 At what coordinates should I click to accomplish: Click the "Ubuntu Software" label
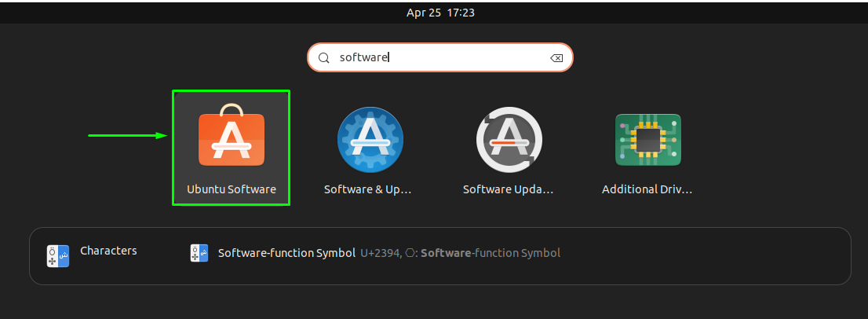click(232, 189)
